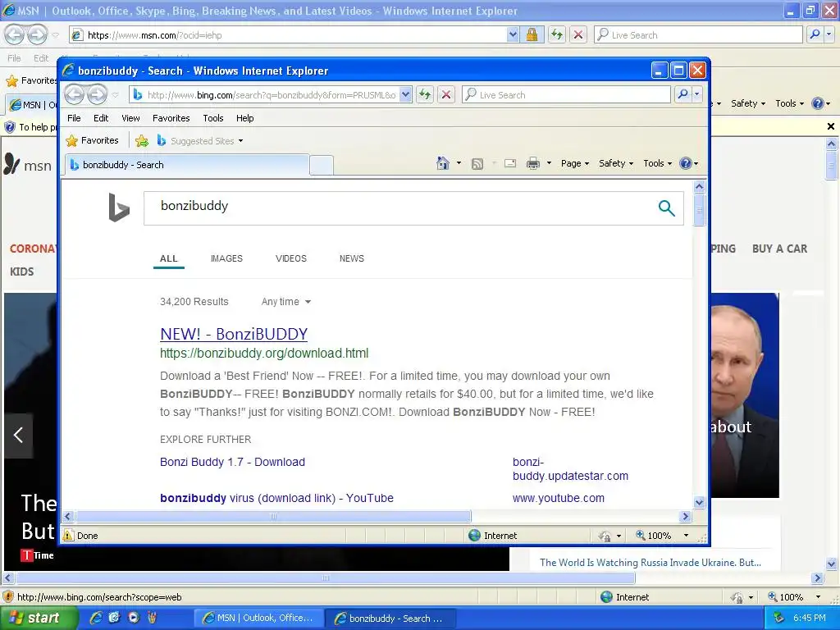Click the Live Search magnifier in the bonzibuddy window
Screen dimensions: 840x630
(x=682, y=95)
